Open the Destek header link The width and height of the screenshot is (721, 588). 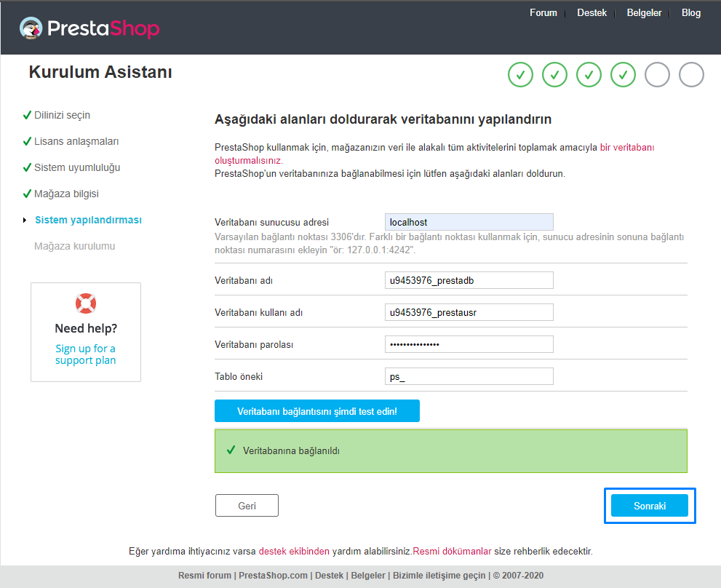(591, 13)
